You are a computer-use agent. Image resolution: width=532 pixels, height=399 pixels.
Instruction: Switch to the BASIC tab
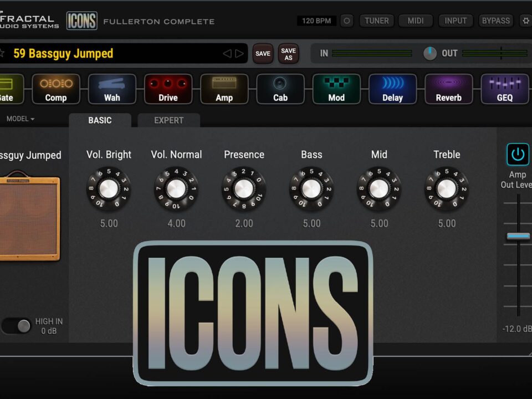100,120
